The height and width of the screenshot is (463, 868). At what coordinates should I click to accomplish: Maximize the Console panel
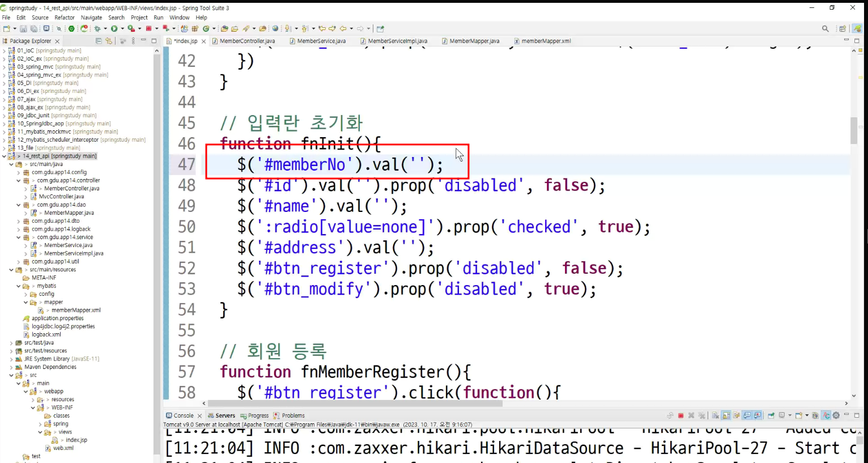(x=857, y=415)
